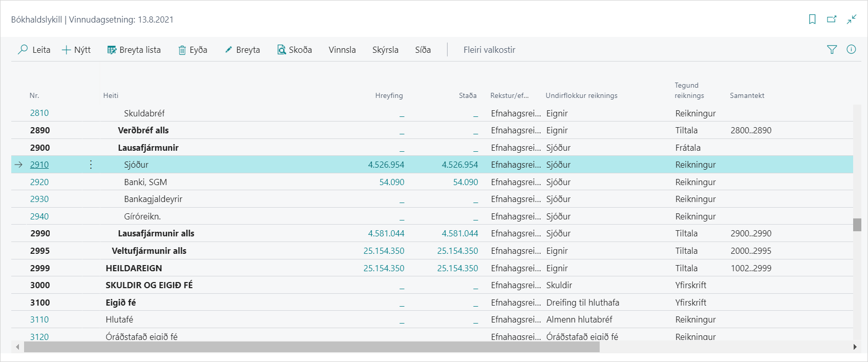
Task: Create new account with Nýtt
Action: click(x=76, y=50)
